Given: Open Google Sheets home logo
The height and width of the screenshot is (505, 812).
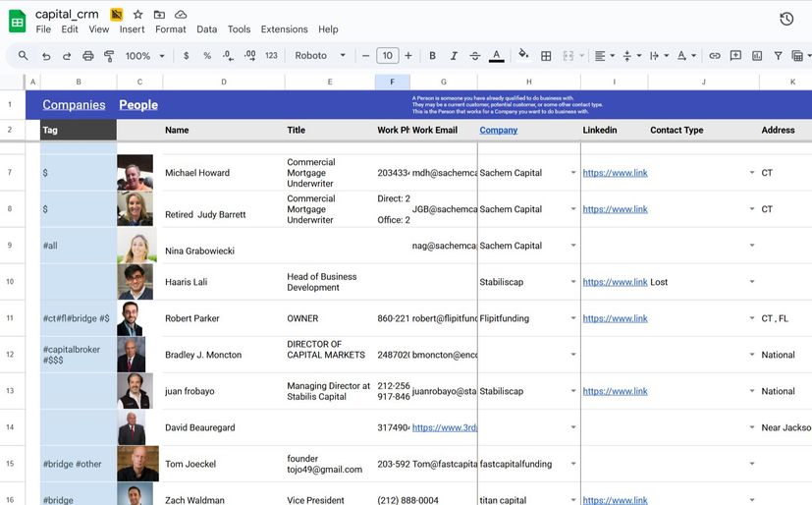Looking at the screenshot, I should point(17,22).
